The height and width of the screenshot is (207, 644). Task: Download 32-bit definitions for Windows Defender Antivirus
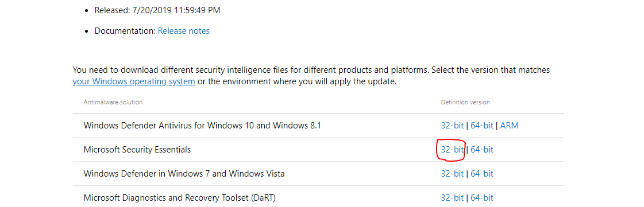pyautogui.click(x=452, y=126)
